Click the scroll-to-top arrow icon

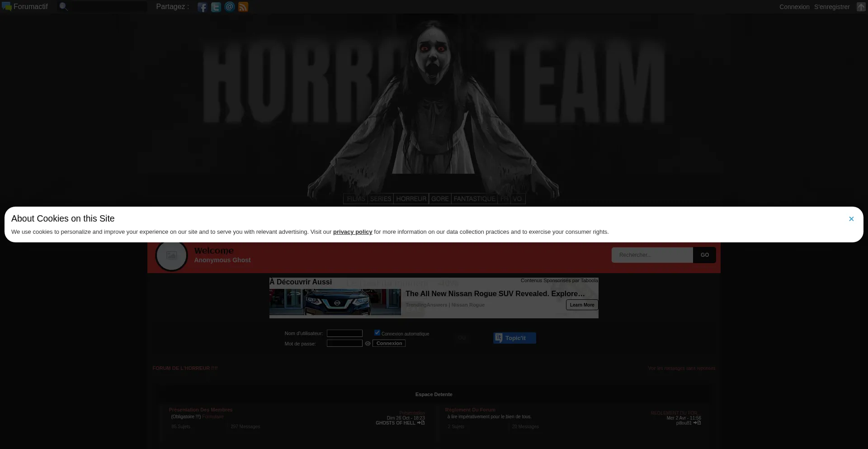point(861,7)
